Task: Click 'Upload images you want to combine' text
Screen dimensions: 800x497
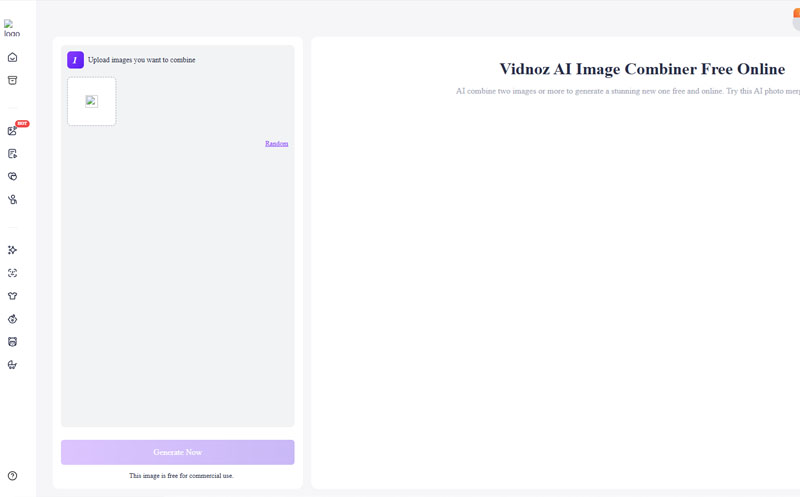Action: [x=142, y=60]
